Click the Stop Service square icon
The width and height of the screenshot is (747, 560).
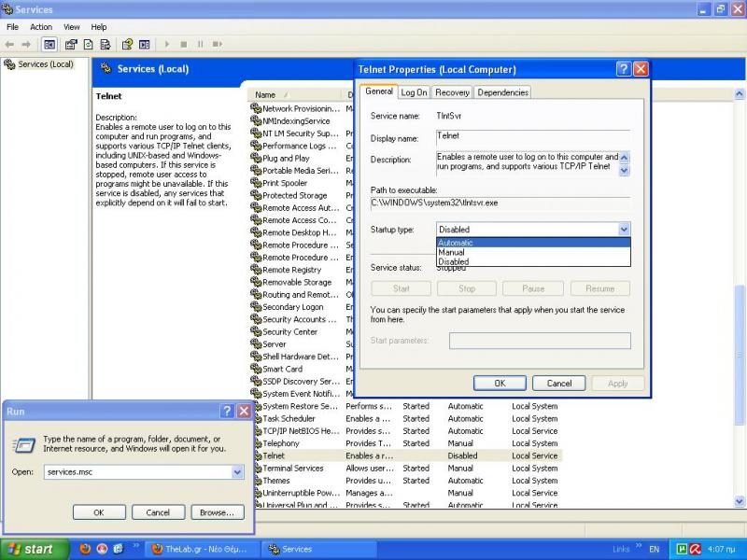coord(183,44)
